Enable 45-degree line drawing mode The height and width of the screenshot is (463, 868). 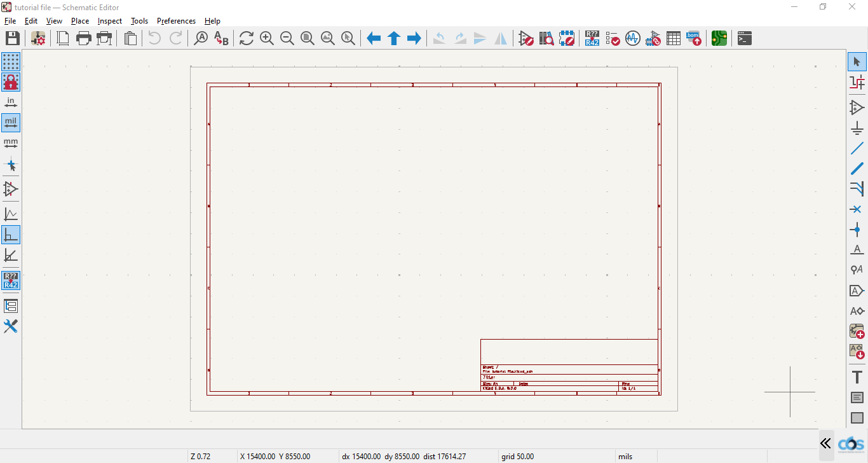click(x=11, y=255)
